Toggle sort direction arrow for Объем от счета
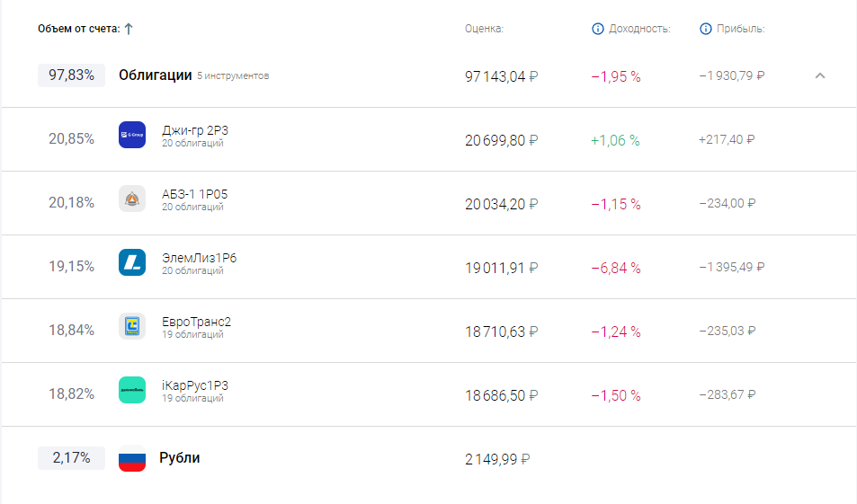This screenshot has width=857, height=504. [x=129, y=29]
